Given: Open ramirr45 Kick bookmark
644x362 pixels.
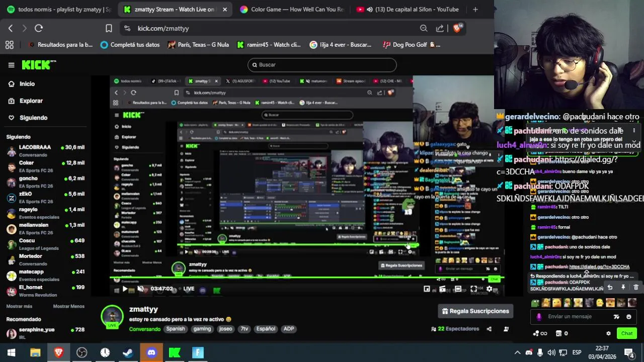Looking at the screenshot, I should coord(269,45).
